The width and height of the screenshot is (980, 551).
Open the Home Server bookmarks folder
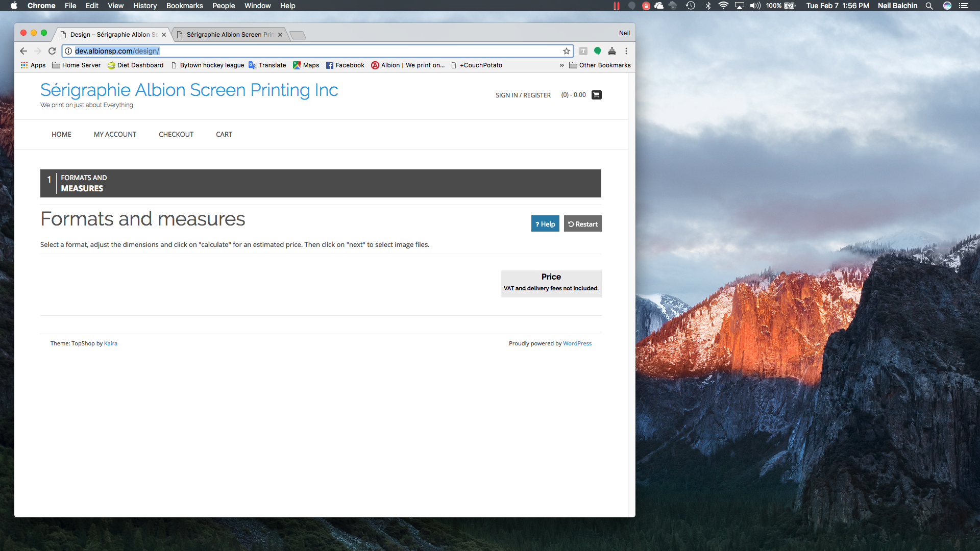point(77,65)
